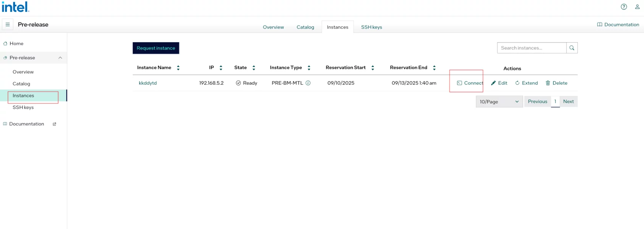Screen dimensions: 644x229
Task: Go to Home in the sidebar
Action: 16,44
